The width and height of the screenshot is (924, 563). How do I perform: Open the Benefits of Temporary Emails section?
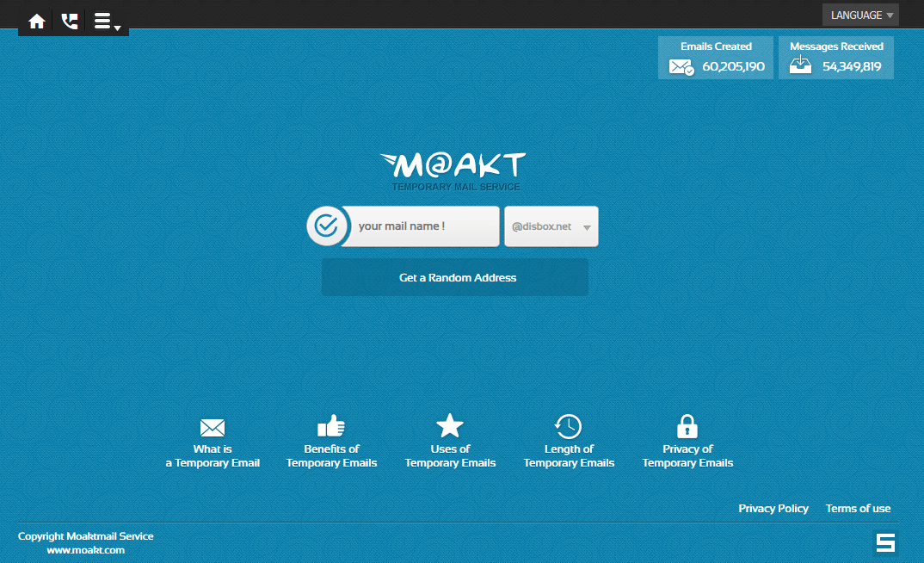331,456
